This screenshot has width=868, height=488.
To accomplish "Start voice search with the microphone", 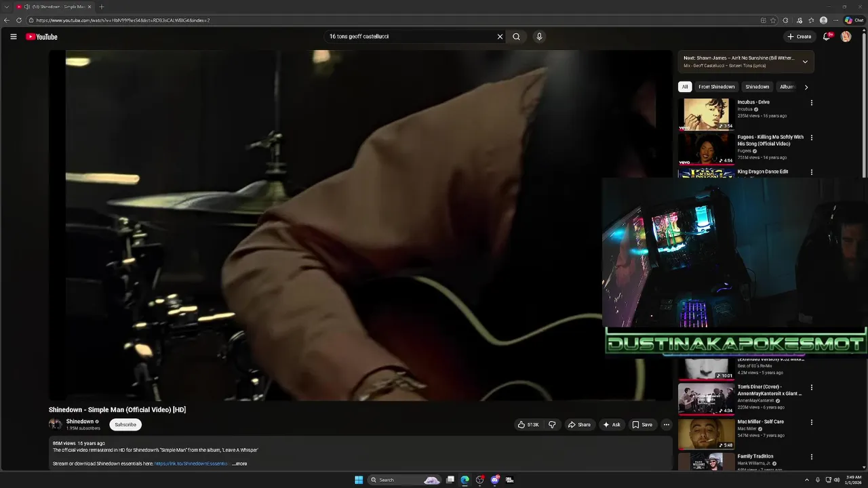I will click(539, 37).
